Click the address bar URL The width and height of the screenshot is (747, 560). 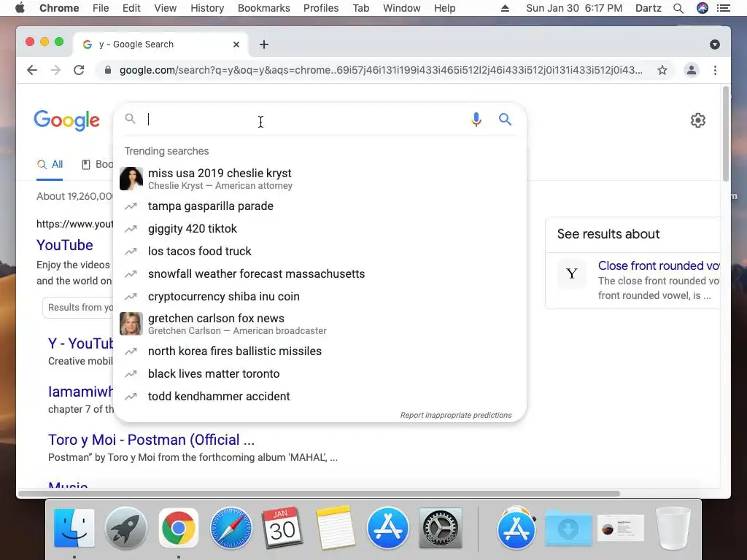(x=381, y=71)
